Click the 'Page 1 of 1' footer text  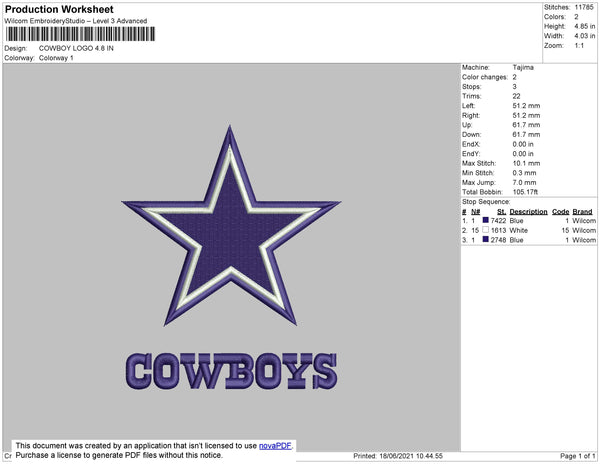point(578,456)
